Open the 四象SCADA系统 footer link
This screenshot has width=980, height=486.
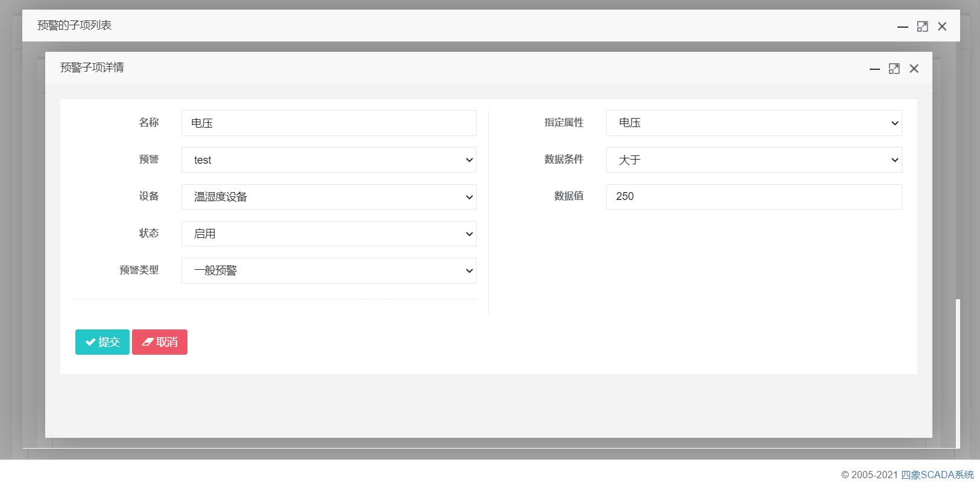click(x=937, y=475)
